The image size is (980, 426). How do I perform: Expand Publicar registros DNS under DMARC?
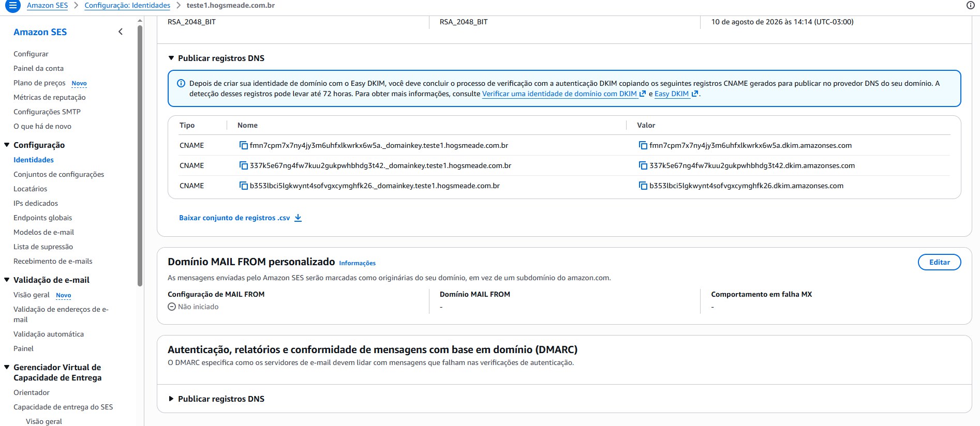coord(171,399)
